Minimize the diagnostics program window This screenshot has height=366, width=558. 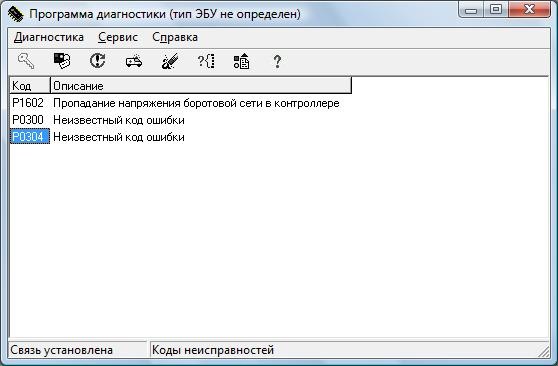[x=471, y=10]
